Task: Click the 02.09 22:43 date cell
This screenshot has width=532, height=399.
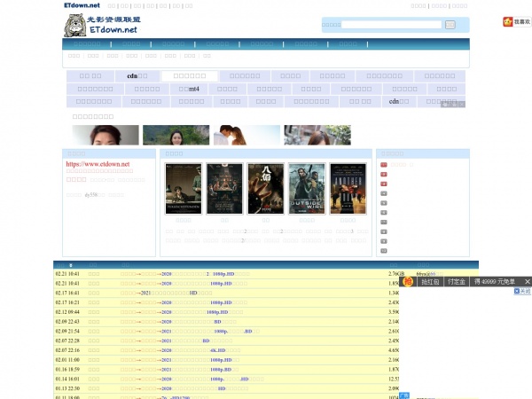Action: 67,321
